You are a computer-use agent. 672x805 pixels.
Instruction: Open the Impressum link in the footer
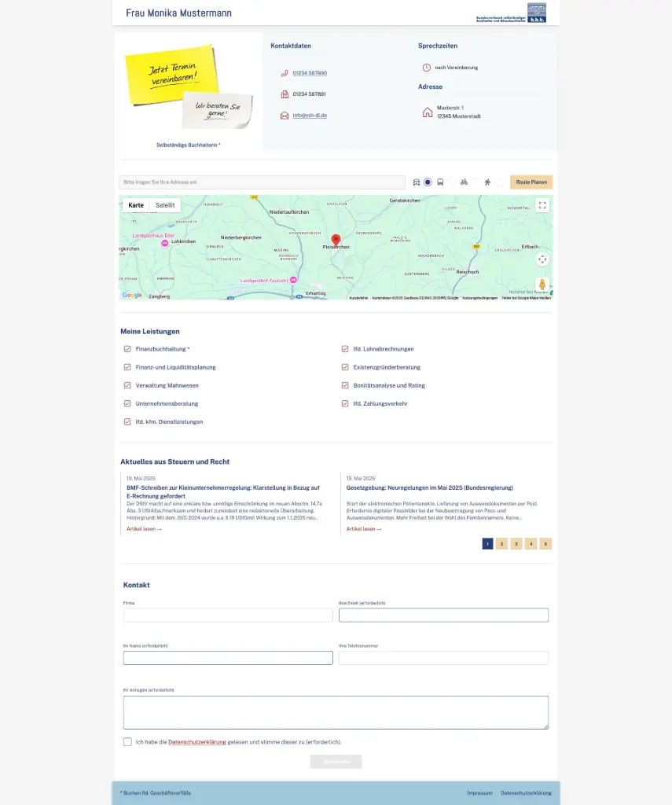pos(479,792)
